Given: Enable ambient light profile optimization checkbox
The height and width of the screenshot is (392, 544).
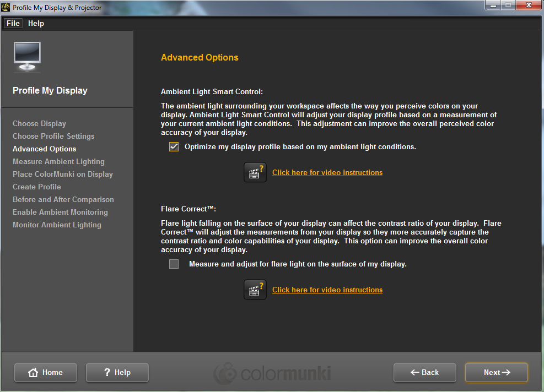Looking at the screenshot, I should (174, 146).
